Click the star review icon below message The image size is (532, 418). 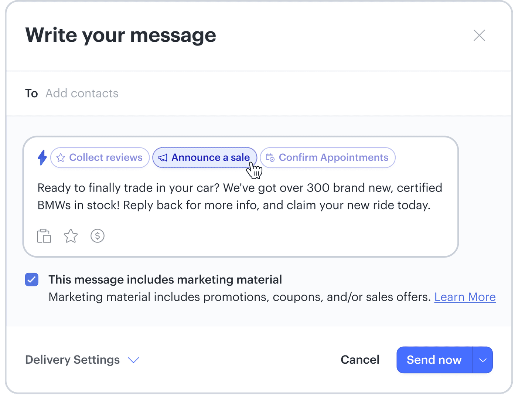click(71, 236)
